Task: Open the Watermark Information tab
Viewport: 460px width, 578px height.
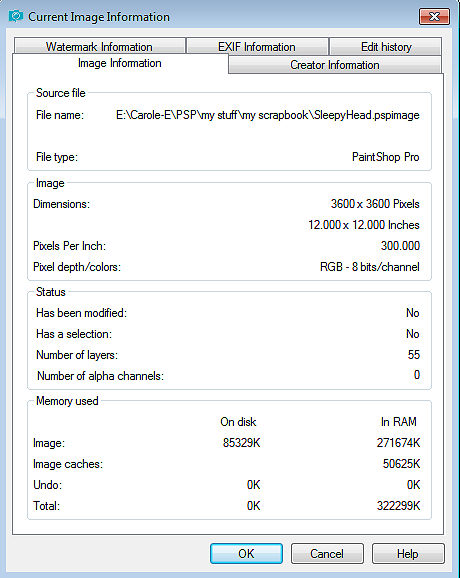Action: 100,46
